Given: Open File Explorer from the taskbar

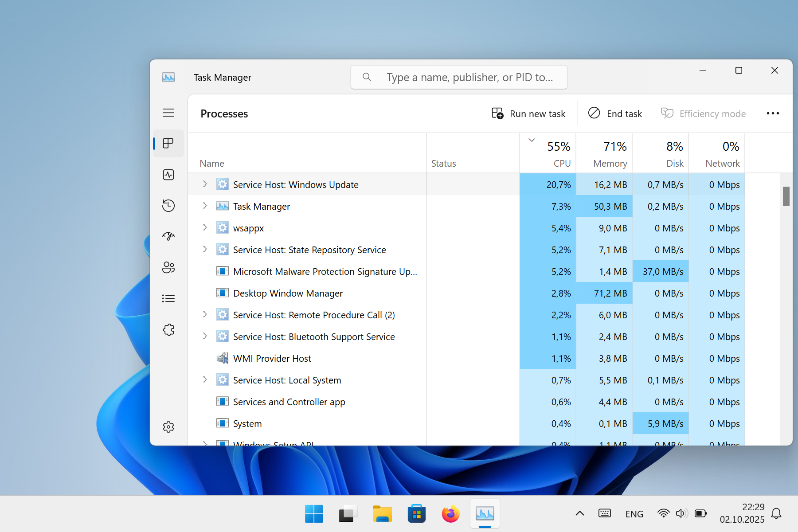Looking at the screenshot, I should pyautogui.click(x=382, y=514).
